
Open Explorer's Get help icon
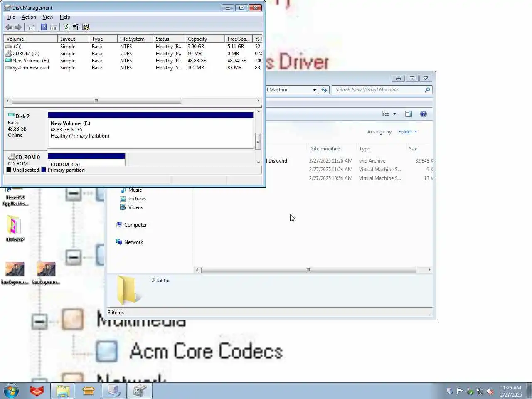pos(424,114)
